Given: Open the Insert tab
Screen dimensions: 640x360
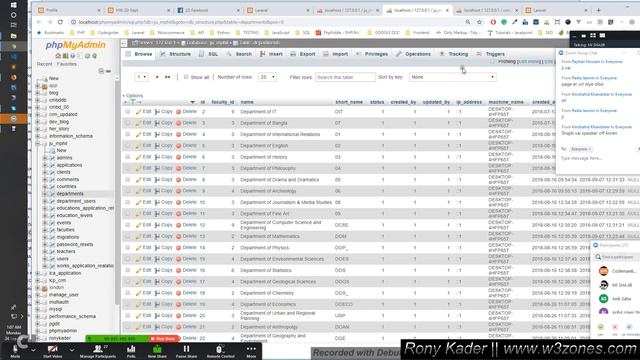Looking at the screenshot, I should click(x=271, y=54).
